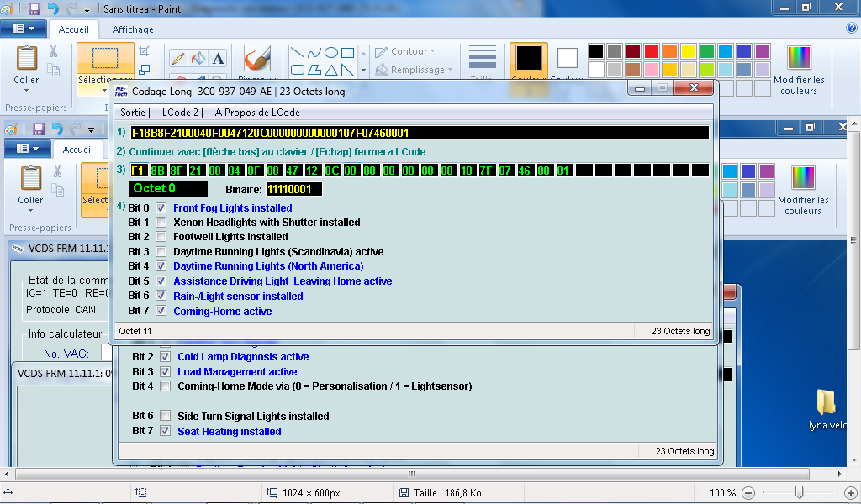Switch to the Affichage ribbon tab
The image size is (861, 504).
(x=133, y=29)
